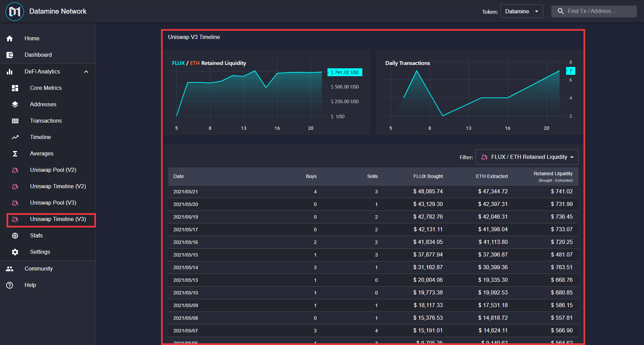Click the 2021/05/16 date cell
Image resolution: width=644 pixels, height=345 pixels.
186,243
